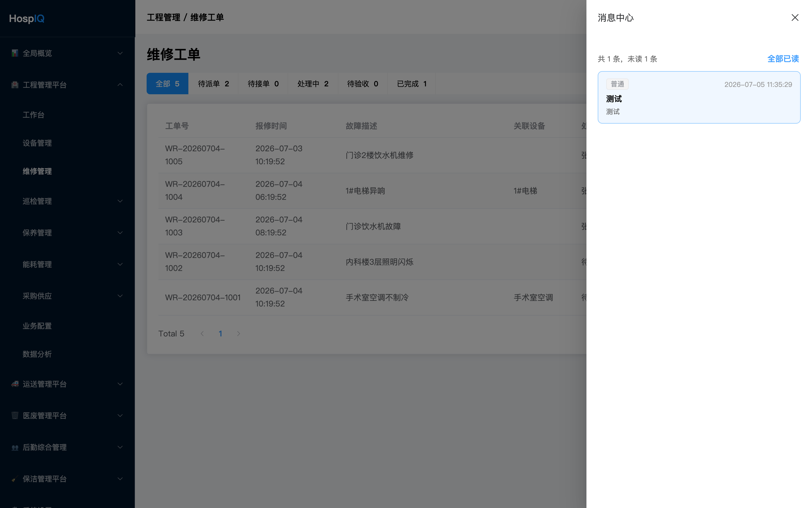Open the 测试 message card
The width and height of the screenshot is (812, 508).
click(699, 97)
